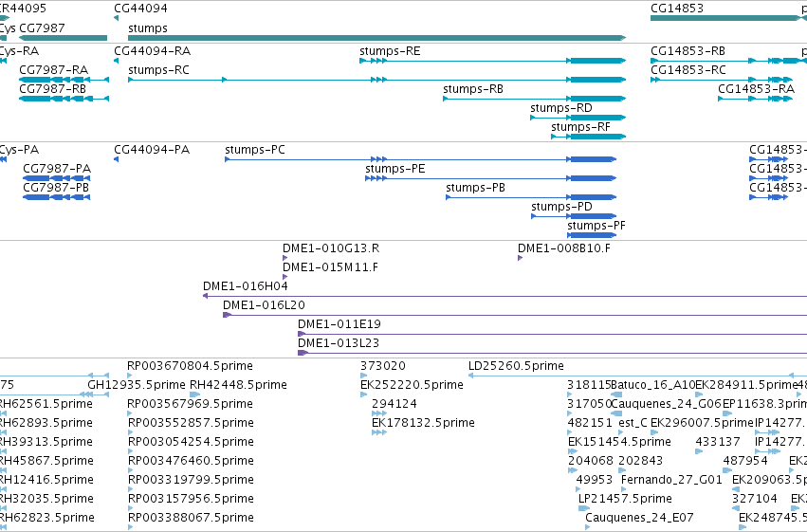
Task: Click the stumps-PB protein label
Action: (475, 188)
